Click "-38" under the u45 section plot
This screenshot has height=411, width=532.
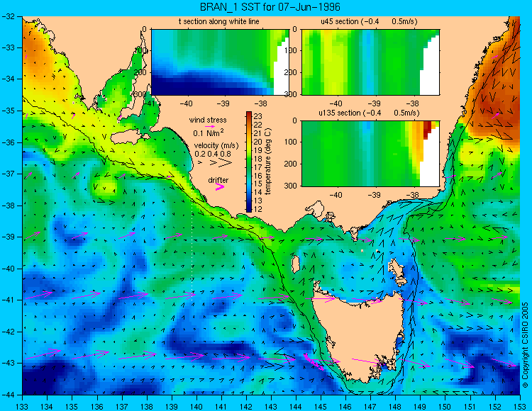[413, 103]
